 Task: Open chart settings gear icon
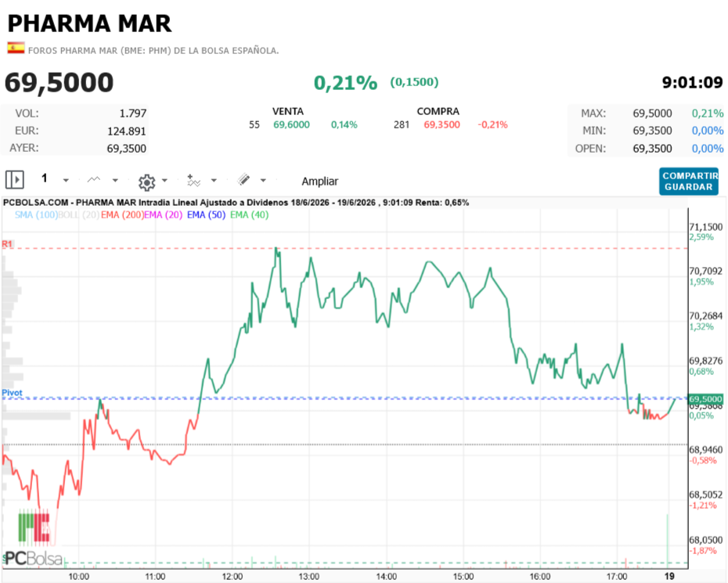(146, 182)
